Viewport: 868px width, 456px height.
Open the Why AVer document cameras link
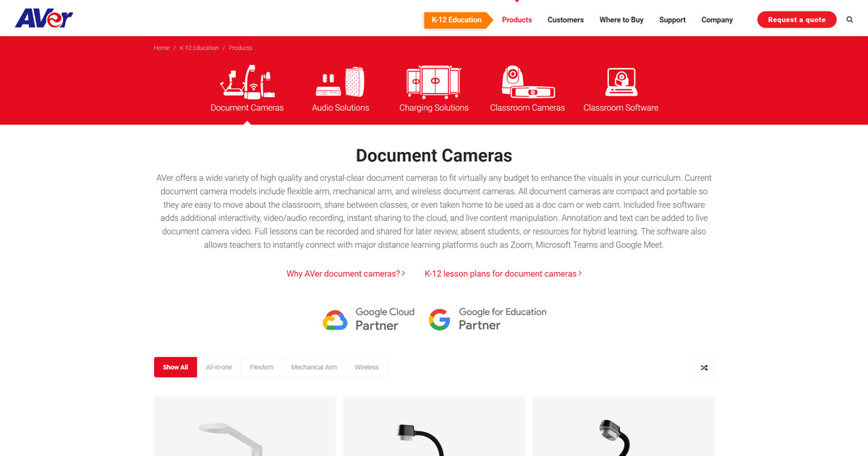pyautogui.click(x=345, y=274)
